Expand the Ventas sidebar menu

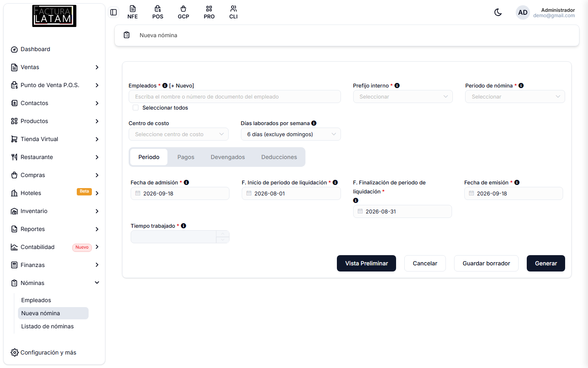(54, 67)
